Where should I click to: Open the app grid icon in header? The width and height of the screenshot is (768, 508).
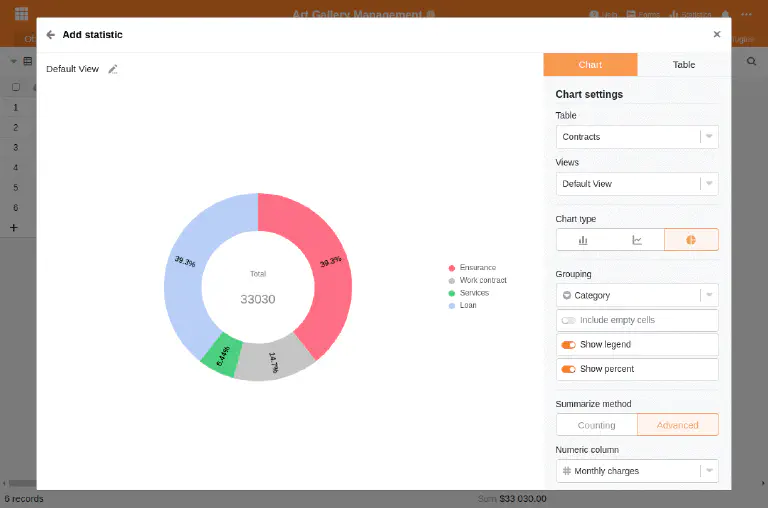pyautogui.click(x=22, y=14)
